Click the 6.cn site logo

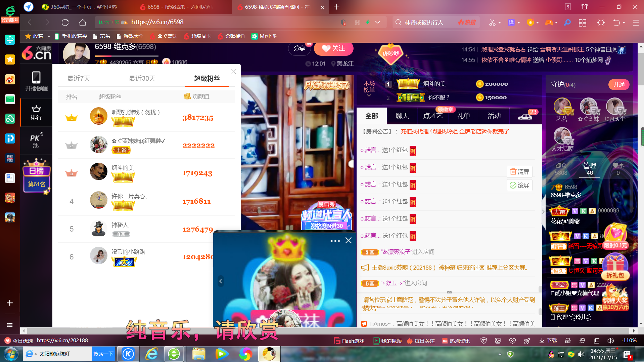(x=37, y=53)
